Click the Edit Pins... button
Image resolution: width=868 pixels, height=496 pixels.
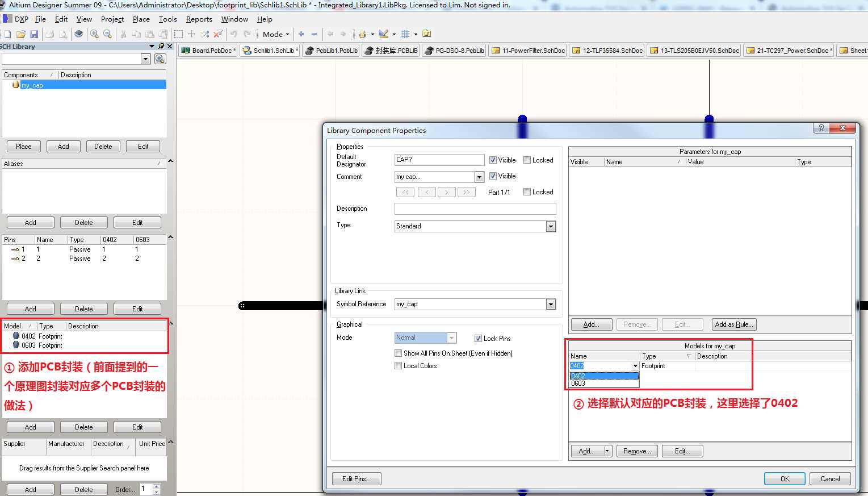point(356,479)
